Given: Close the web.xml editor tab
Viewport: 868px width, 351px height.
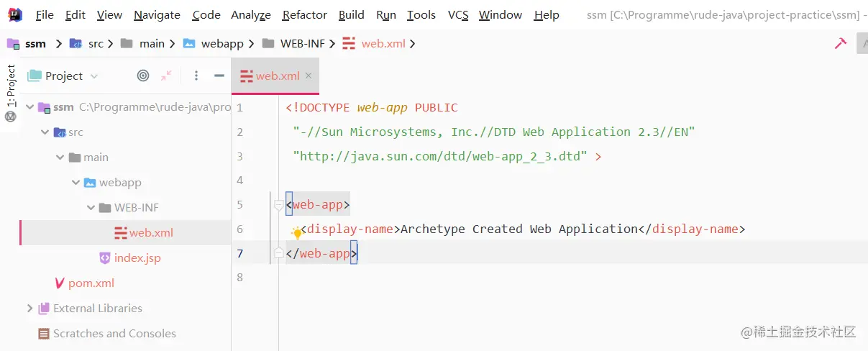Looking at the screenshot, I should [x=309, y=76].
